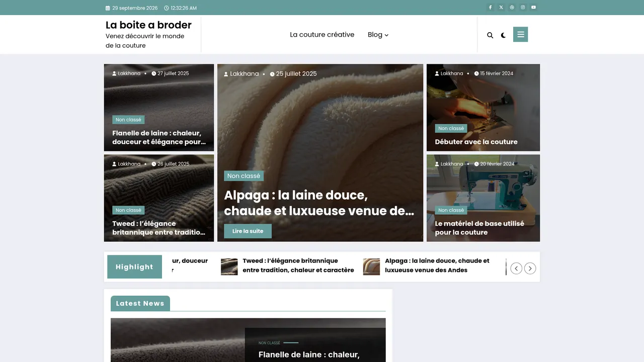Open the Flanelle de laine title under Latest News
This screenshot has width=644, height=362.
[x=309, y=355]
